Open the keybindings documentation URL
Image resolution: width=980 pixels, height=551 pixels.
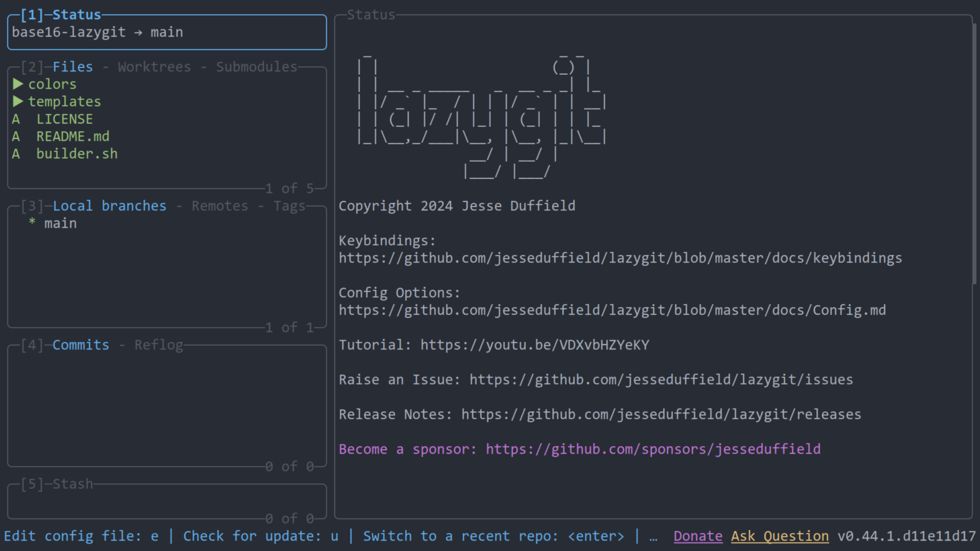click(x=620, y=258)
